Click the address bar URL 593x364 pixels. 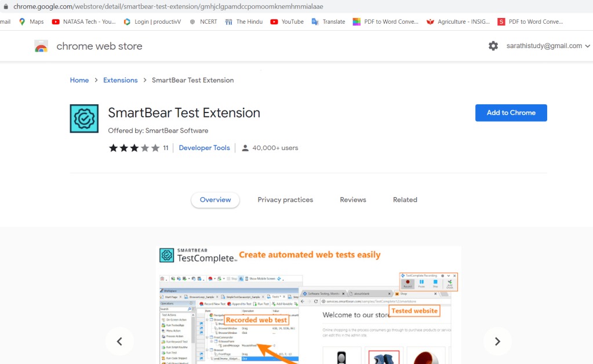click(x=168, y=6)
